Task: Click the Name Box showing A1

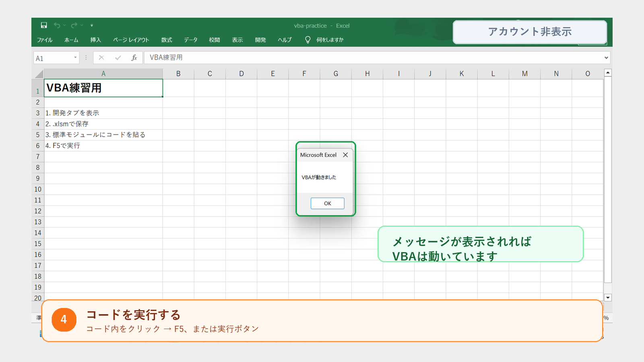Action: [x=53, y=58]
